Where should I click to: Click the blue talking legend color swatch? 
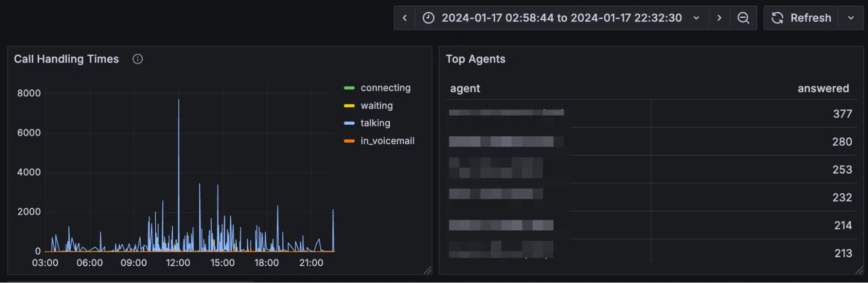pyautogui.click(x=349, y=123)
